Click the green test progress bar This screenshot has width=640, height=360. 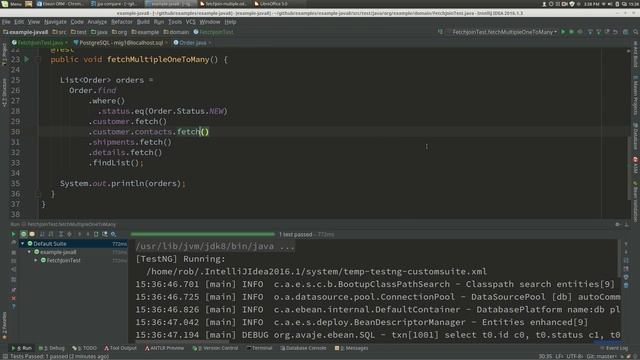[x=203, y=234]
